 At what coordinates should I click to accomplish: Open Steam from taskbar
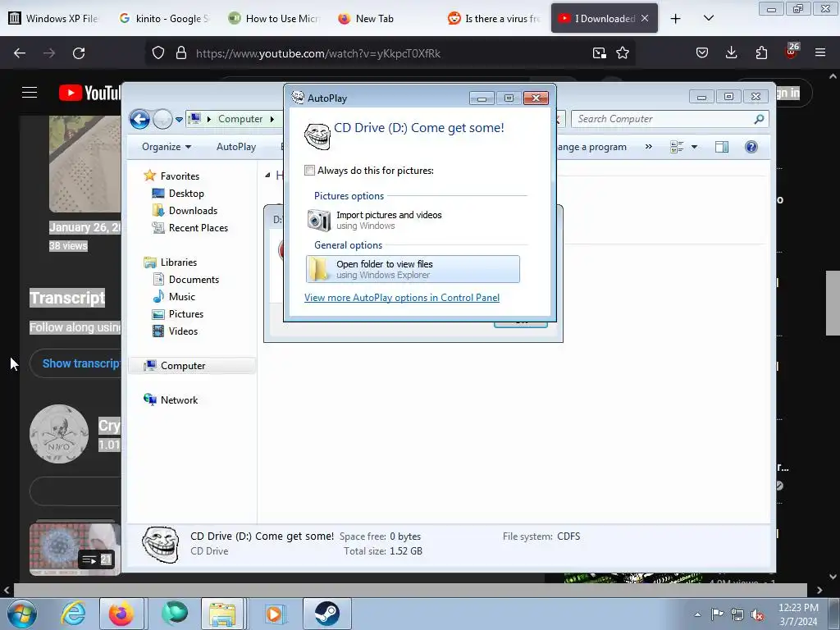point(326,614)
